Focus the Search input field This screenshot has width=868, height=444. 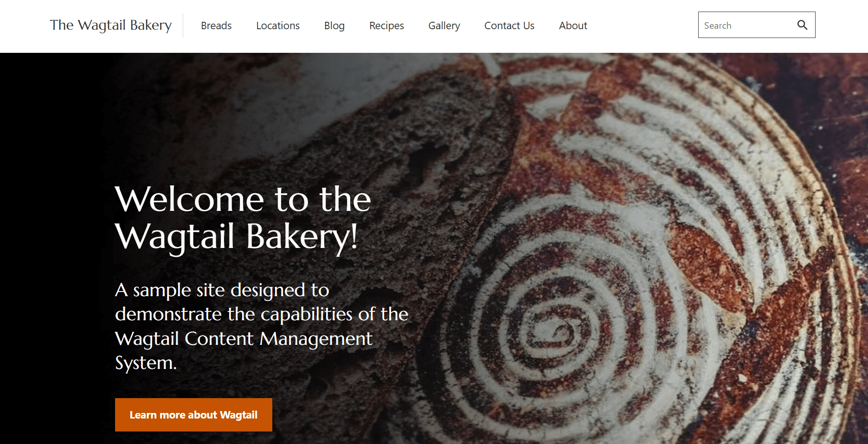(x=747, y=25)
